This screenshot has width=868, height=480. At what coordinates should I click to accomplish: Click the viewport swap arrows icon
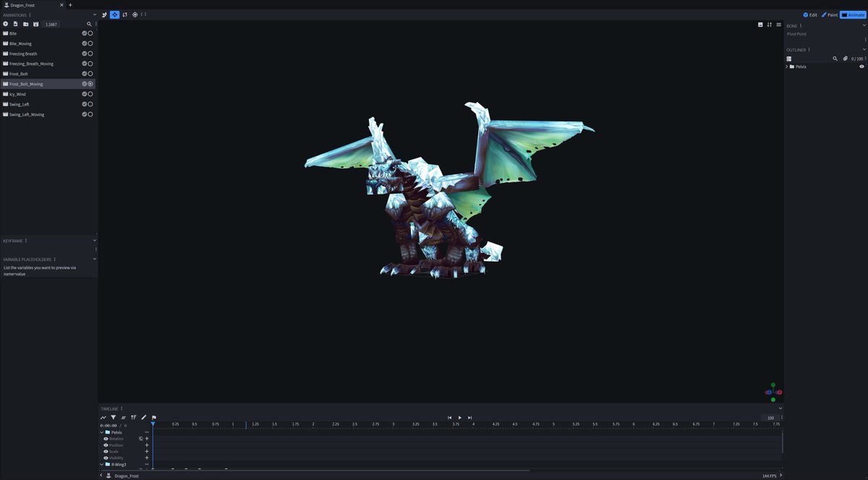[770, 24]
